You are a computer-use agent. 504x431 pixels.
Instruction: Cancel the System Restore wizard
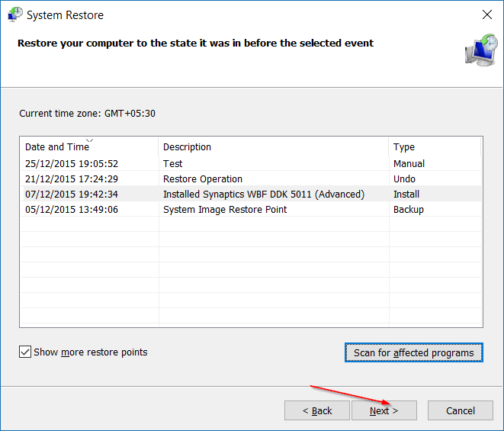(461, 410)
